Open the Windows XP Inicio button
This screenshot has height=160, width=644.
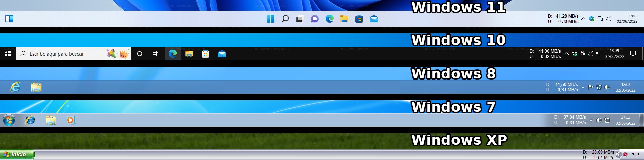17,154
